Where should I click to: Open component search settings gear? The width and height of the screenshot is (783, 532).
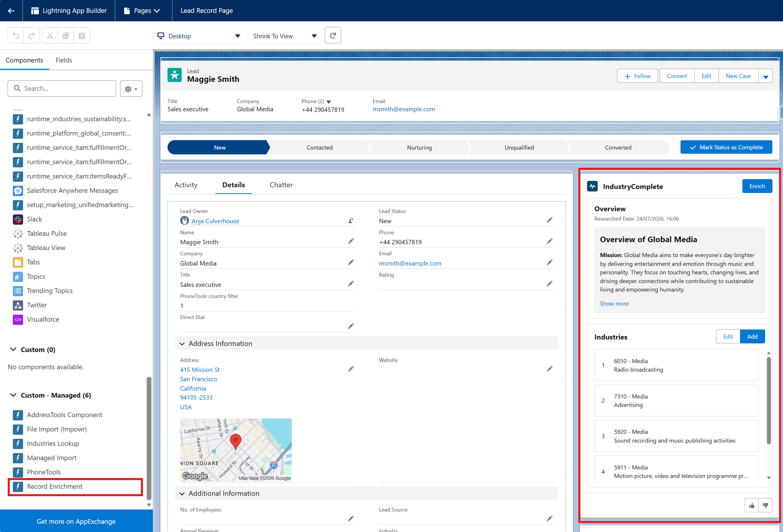pyautogui.click(x=131, y=89)
